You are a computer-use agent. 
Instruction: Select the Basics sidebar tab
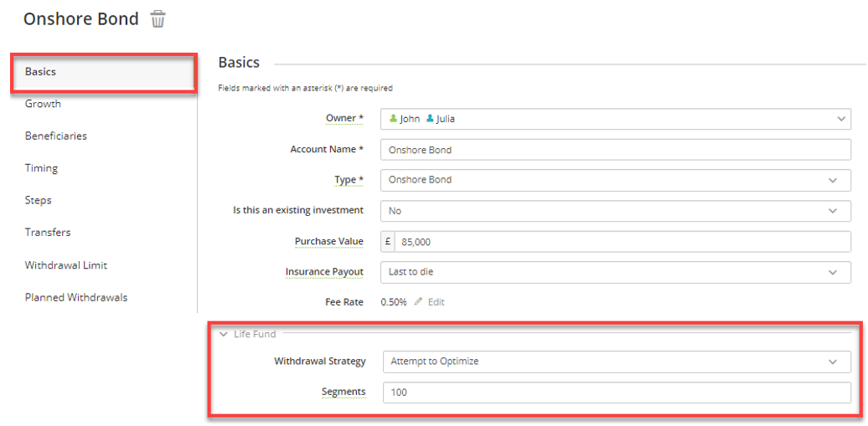104,73
